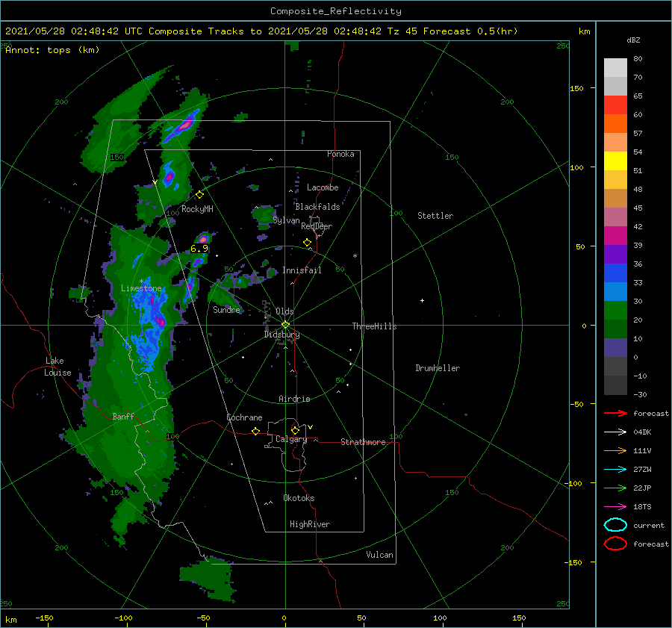Click the Didsbury town label

coord(281,335)
